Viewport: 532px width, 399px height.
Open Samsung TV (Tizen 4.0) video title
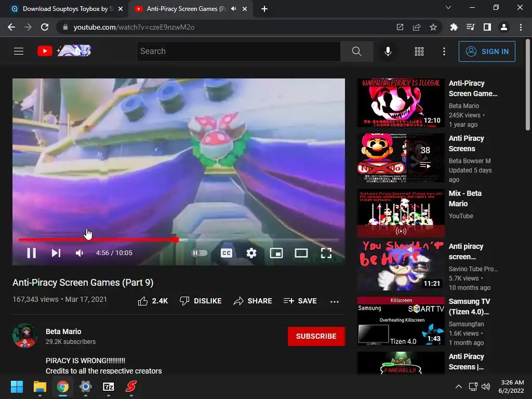tap(469, 307)
